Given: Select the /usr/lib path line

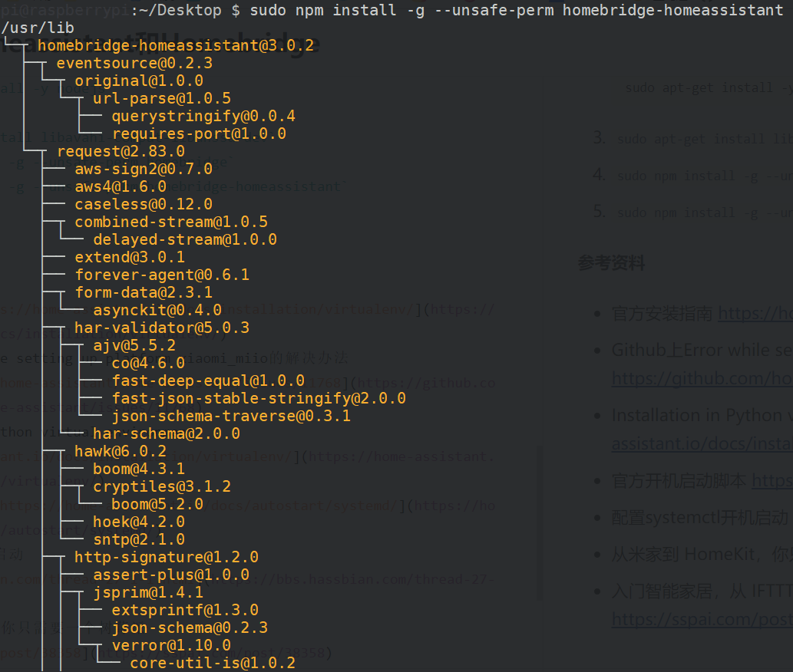Looking at the screenshot, I should click(38, 28).
